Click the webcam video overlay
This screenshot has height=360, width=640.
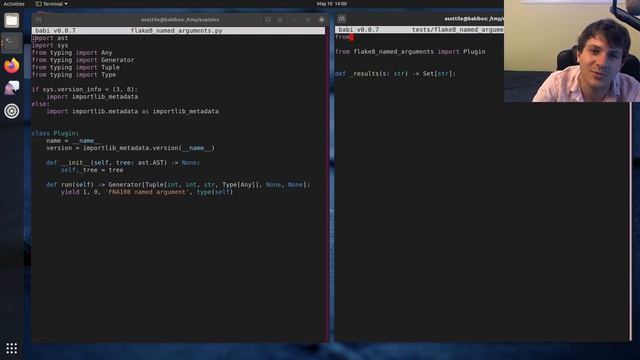pyautogui.click(x=572, y=51)
